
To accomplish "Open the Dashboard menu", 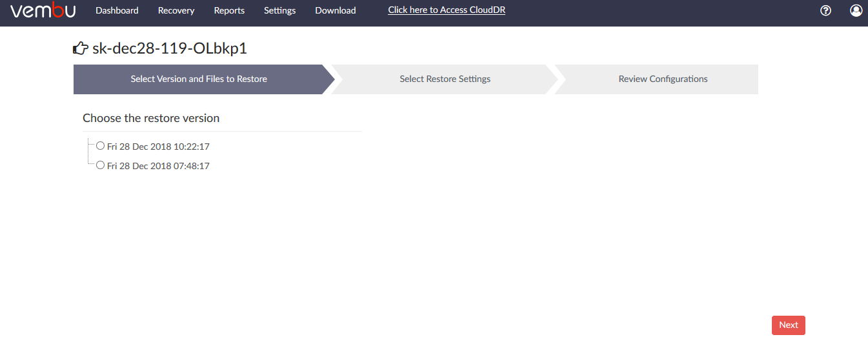I will 117,10.
